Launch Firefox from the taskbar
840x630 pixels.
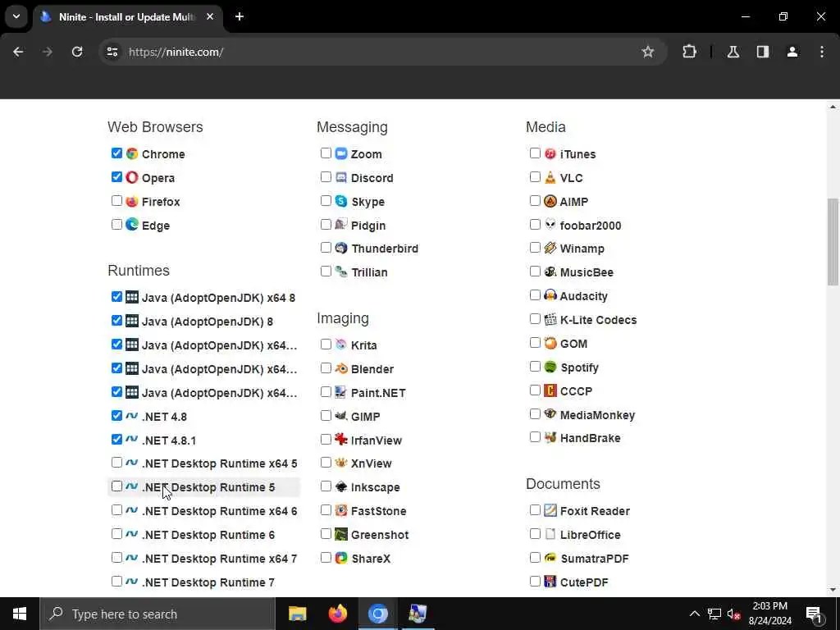pos(337,614)
